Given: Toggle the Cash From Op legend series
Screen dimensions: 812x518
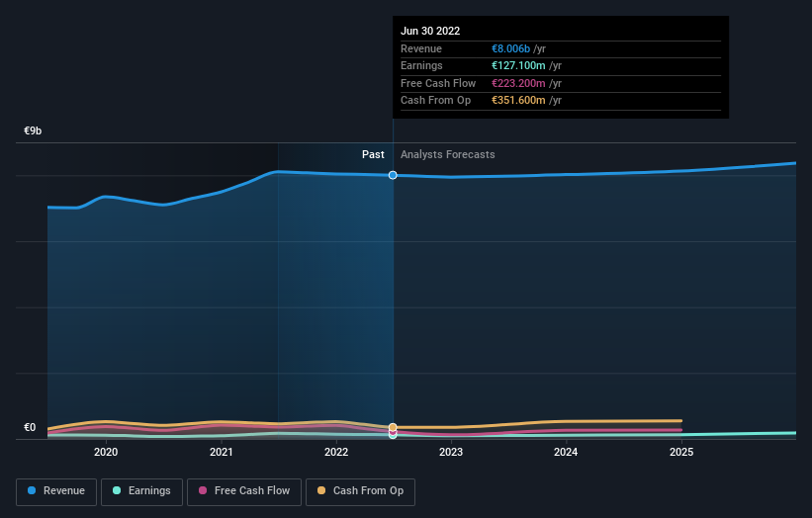Looking at the screenshot, I should click(360, 491).
